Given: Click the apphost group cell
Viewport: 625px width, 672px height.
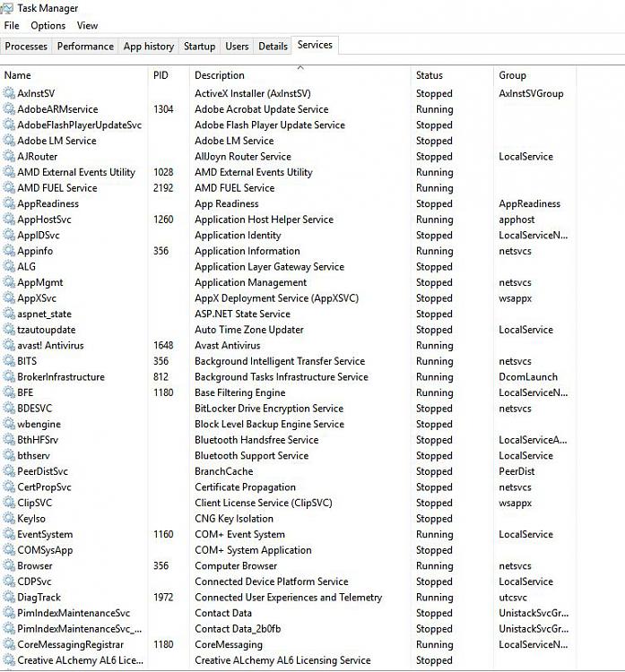Looking at the screenshot, I should tap(516, 220).
